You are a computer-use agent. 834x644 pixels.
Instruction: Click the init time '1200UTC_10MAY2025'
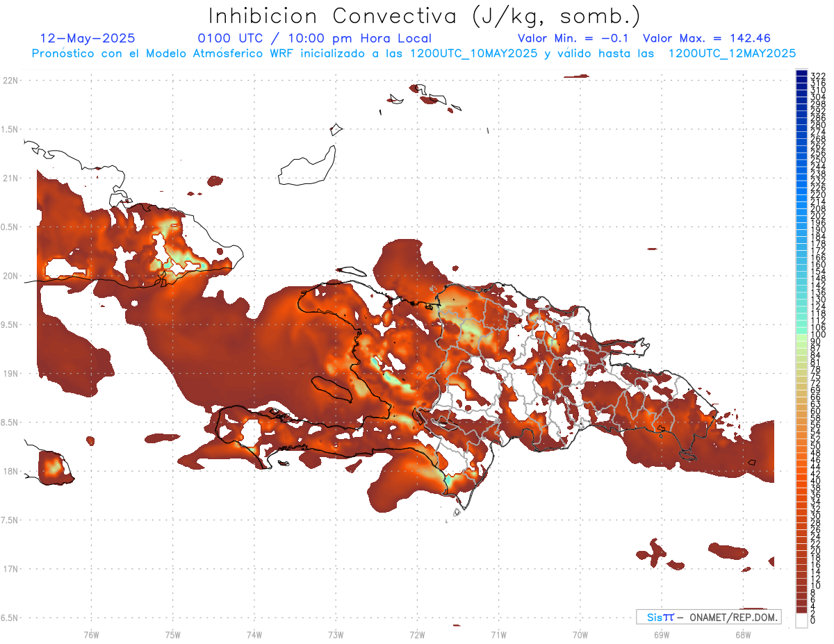(x=473, y=53)
